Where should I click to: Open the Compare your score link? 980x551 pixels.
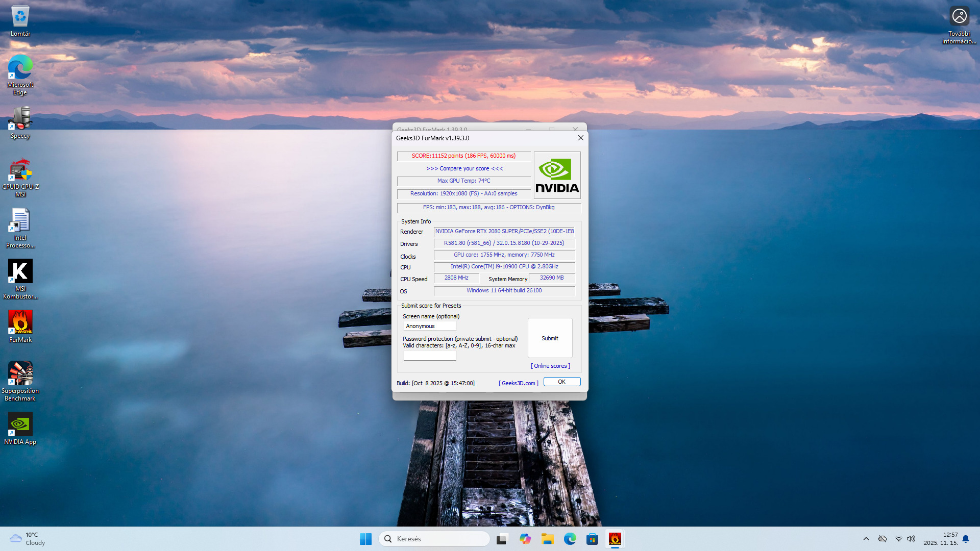tap(463, 168)
